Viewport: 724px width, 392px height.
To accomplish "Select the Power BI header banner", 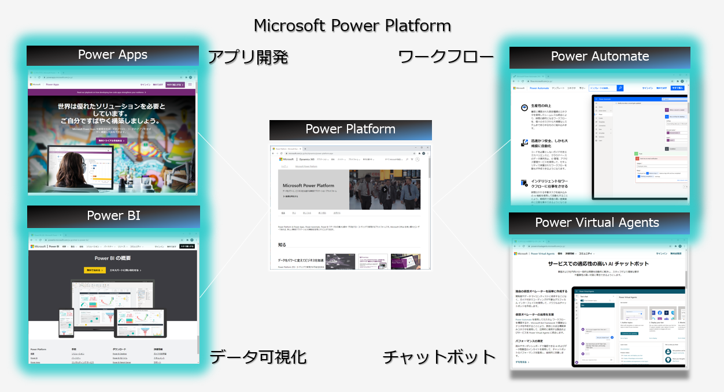I will (x=113, y=216).
